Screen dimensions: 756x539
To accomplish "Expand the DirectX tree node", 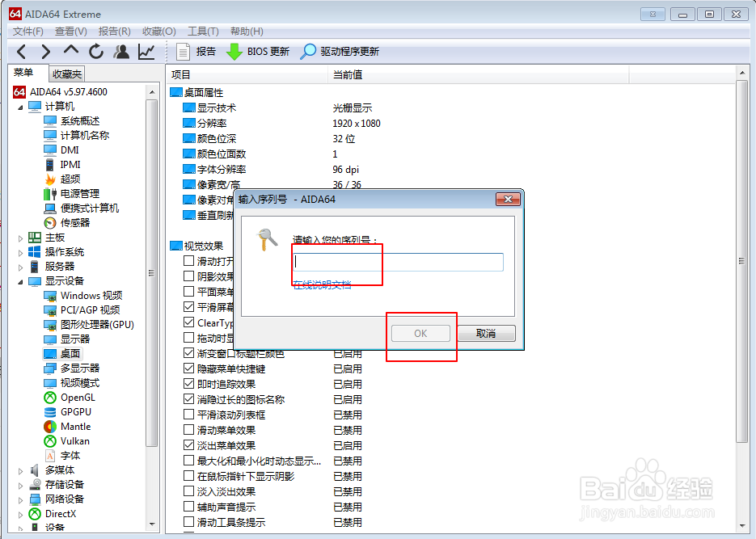I will tap(20, 514).
